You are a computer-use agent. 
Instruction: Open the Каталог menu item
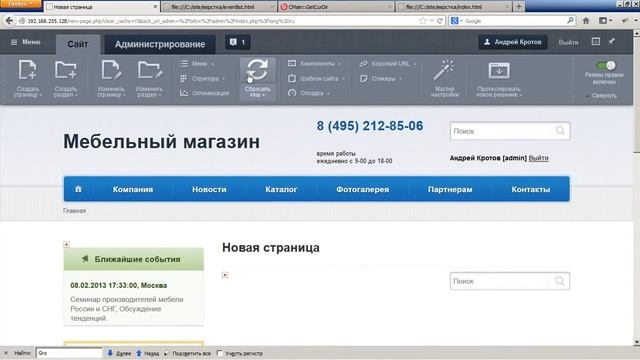tap(281, 189)
